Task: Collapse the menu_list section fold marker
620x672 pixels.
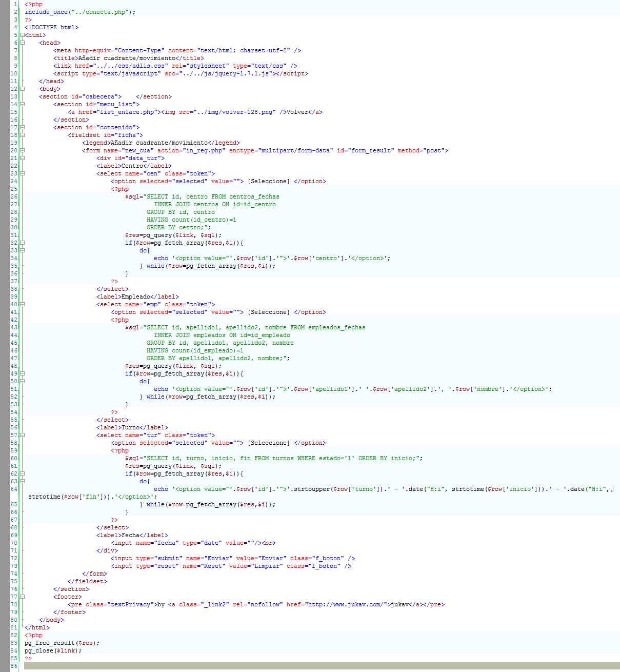Action: click(22, 104)
